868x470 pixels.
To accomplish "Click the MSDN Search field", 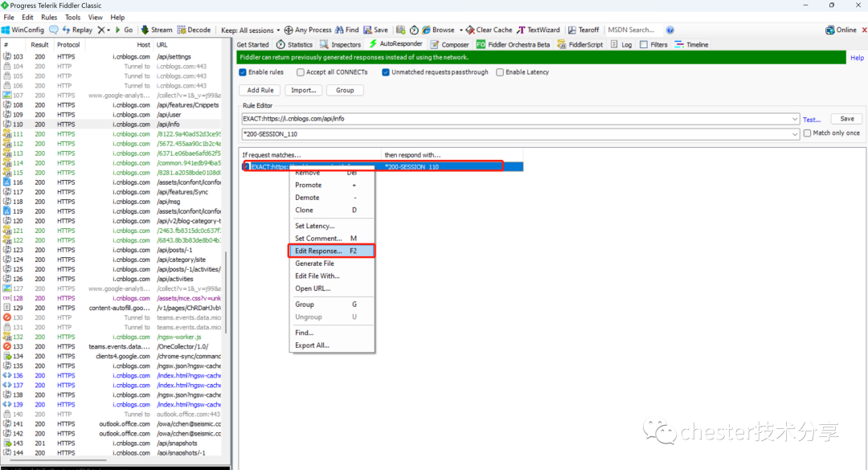I will (x=633, y=30).
